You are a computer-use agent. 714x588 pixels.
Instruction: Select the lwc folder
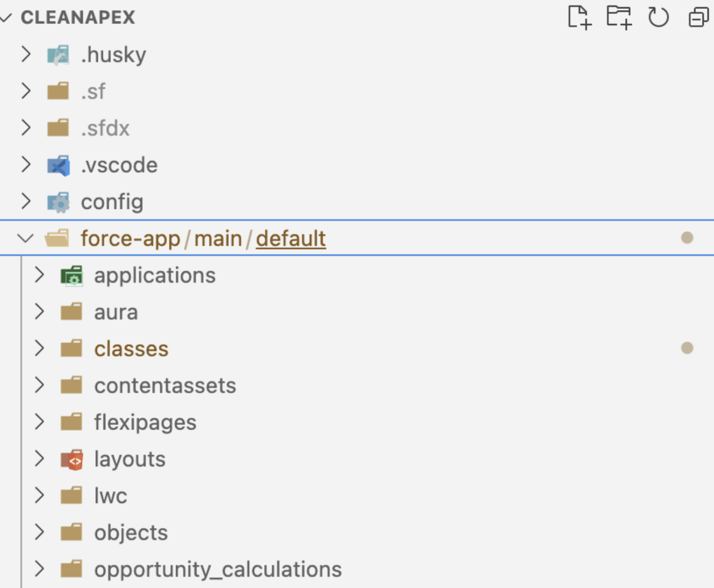coord(110,496)
